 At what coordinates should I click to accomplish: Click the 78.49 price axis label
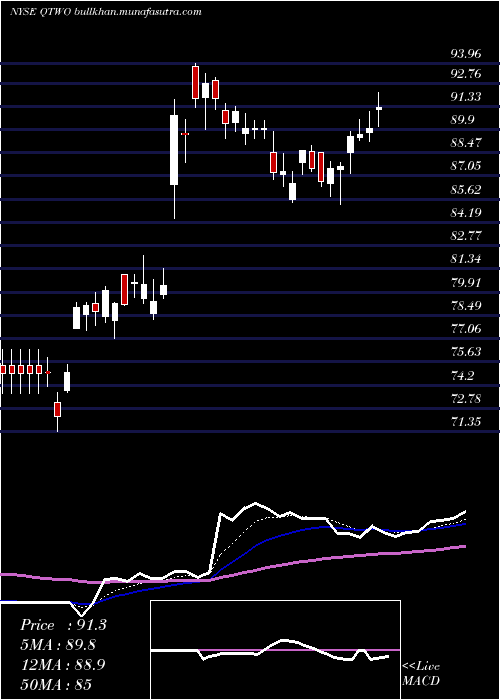466,306
